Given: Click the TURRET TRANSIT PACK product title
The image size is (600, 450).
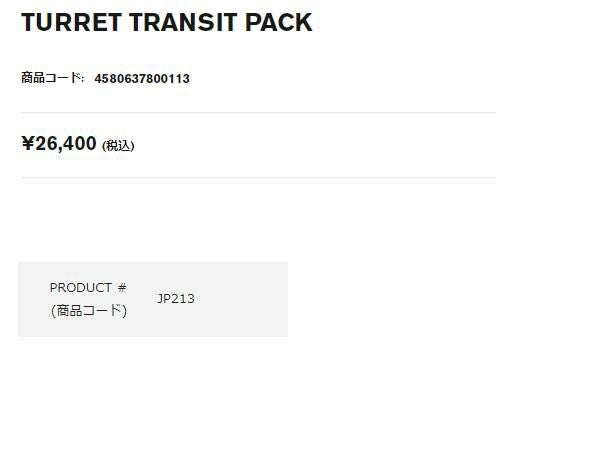Looking at the screenshot, I should point(166,22).
